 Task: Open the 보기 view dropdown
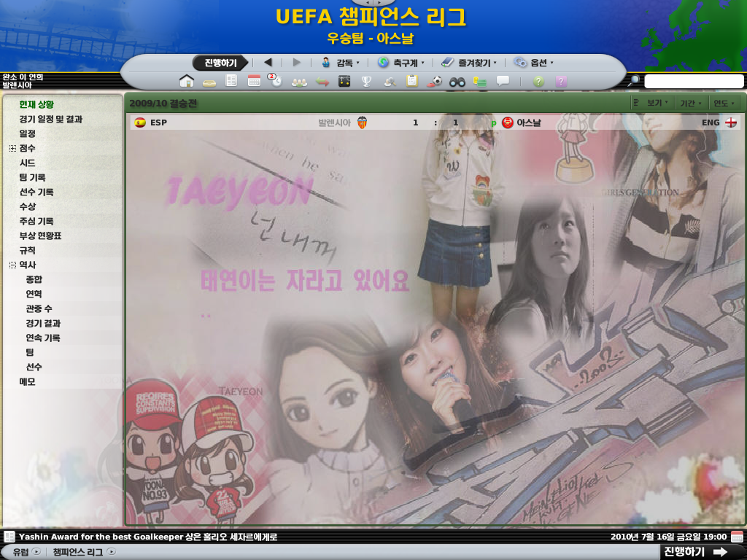click(651, 103)
